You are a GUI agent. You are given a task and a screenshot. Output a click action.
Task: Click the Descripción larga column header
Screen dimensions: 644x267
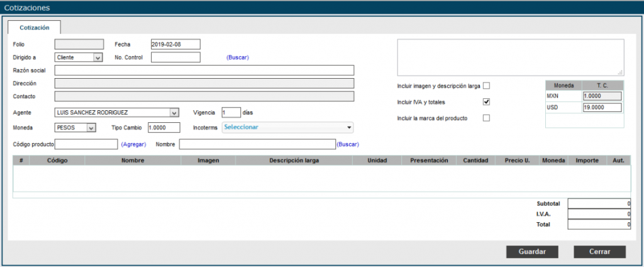(x=294, y=161)
